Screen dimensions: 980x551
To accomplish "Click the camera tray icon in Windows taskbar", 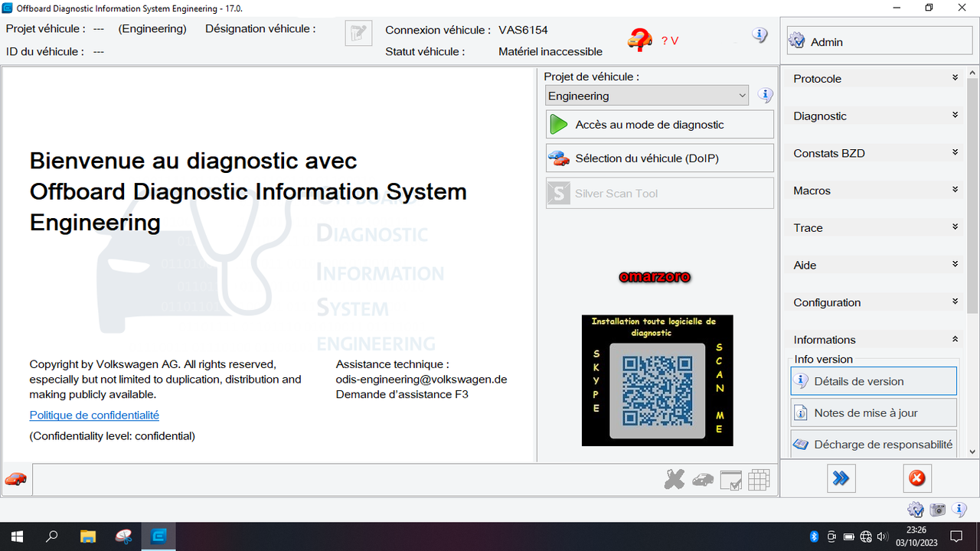I will pos(831,536).
